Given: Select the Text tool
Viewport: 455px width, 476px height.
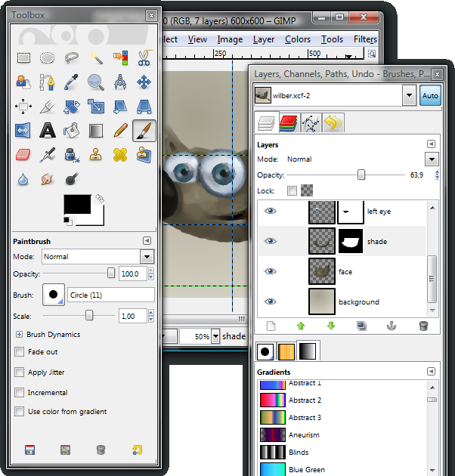Looking at the screenshot, I should click(x=47, y=131).
